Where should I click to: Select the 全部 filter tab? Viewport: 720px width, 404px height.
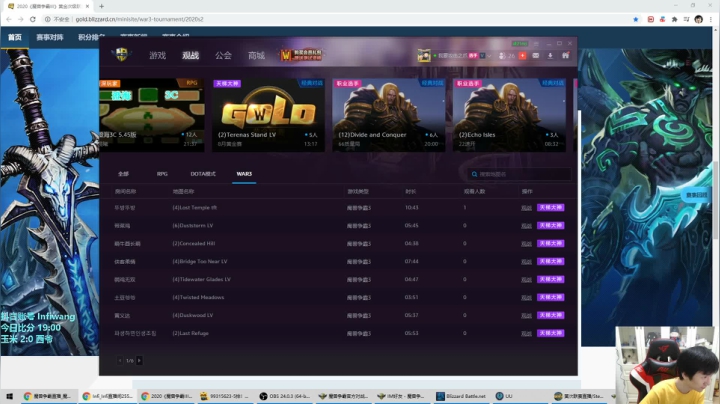pyautogui.click(x=124, y=174)
